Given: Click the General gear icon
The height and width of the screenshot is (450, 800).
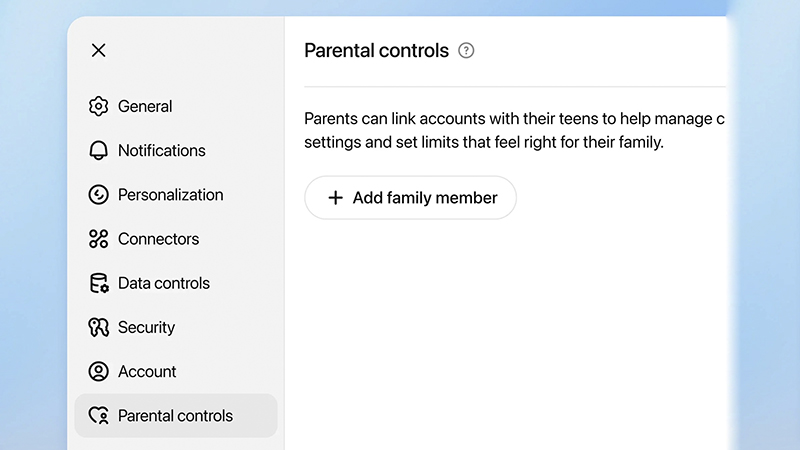Looking at the screenshot, I should (x=98, y=106).
